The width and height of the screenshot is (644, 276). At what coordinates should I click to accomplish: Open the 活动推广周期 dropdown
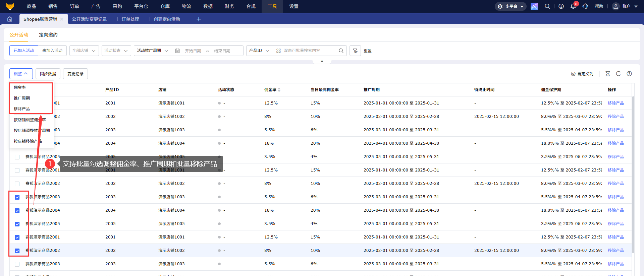click(x=153, y=51)
